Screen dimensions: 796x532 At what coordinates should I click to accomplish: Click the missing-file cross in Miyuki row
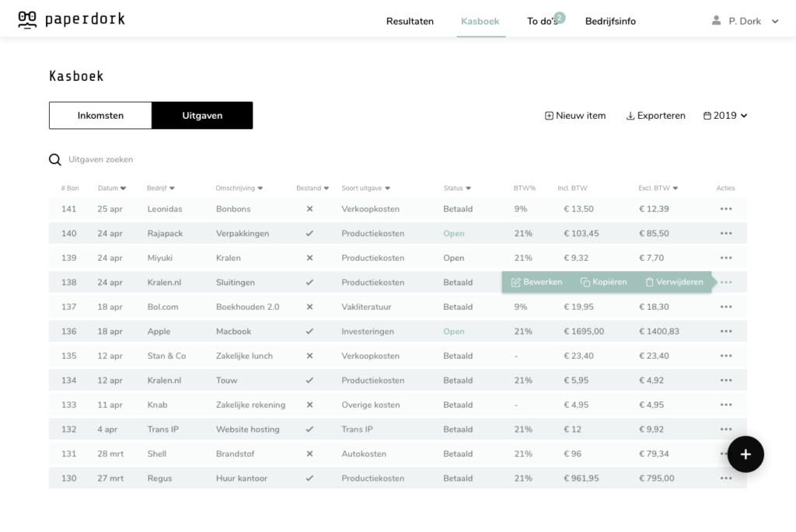309,258
